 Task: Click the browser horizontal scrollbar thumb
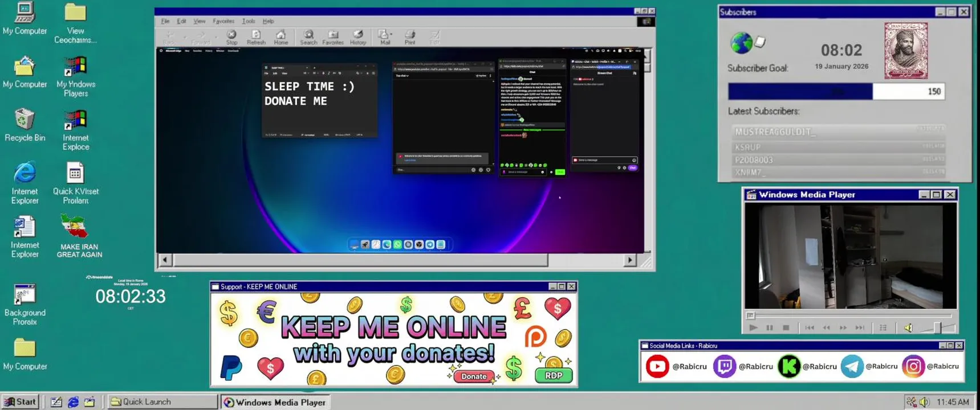[x=360, y=260]
